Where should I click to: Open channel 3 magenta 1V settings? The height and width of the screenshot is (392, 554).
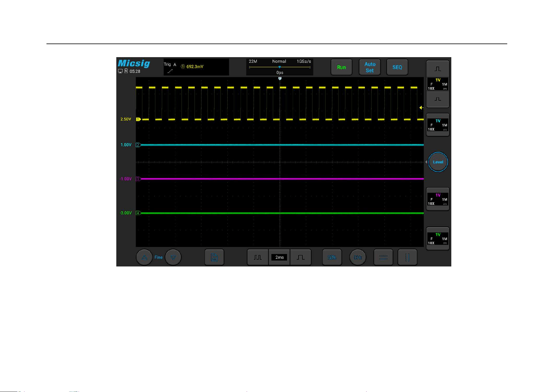(x=438, y=199)
